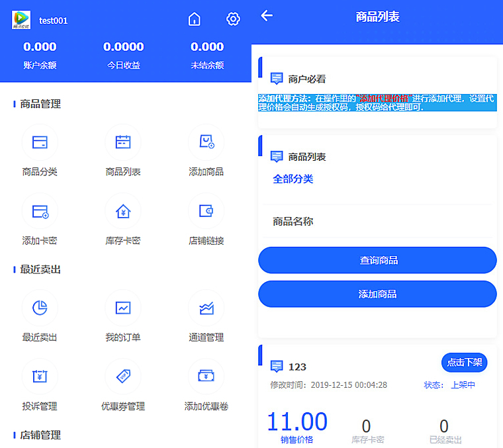Open the 添加卡密 card icon
The image size is (503, 448).
pos(40,211)
